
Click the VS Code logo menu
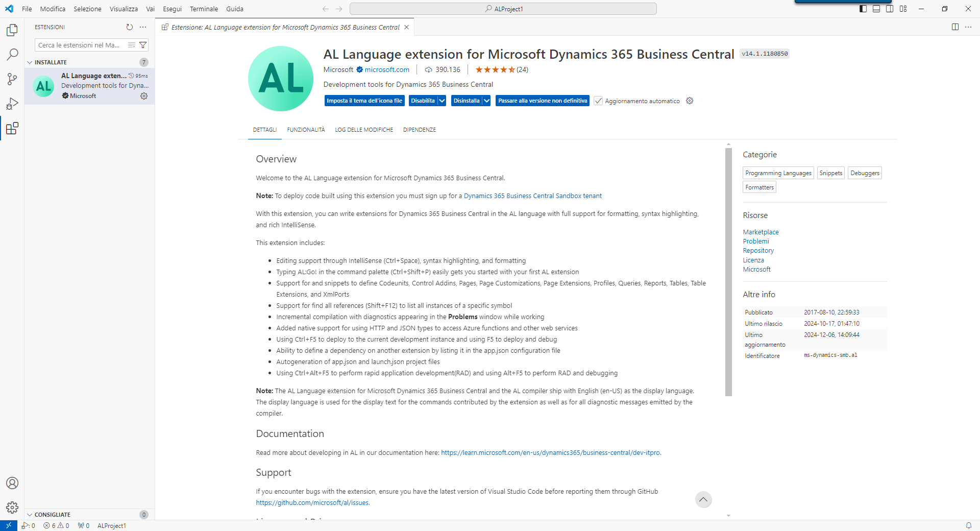9,9
